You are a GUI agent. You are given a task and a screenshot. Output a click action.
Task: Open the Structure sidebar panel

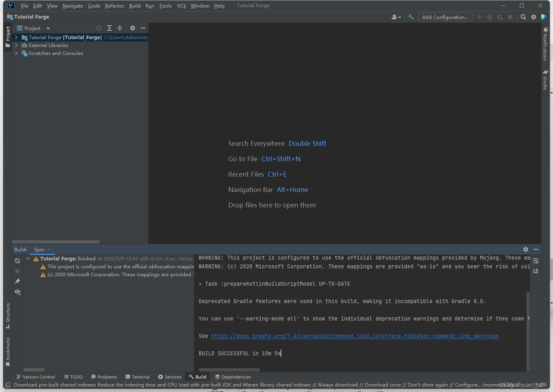pyautogui.click(x=8, y=316)
